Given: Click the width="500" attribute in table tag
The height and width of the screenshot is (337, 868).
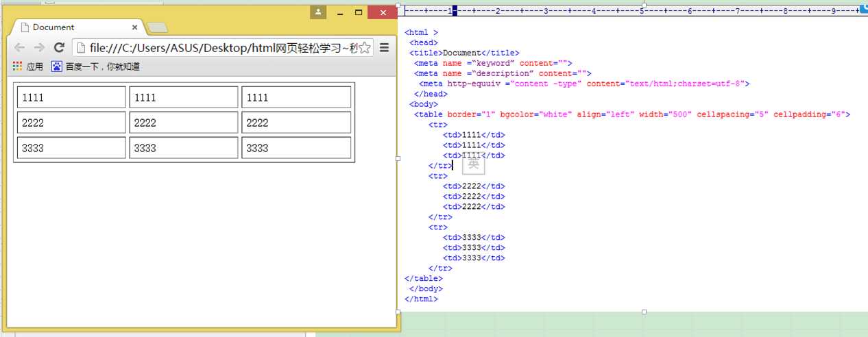Looking at the screenshot, I should pyautogui.click(x=665, y=114).
